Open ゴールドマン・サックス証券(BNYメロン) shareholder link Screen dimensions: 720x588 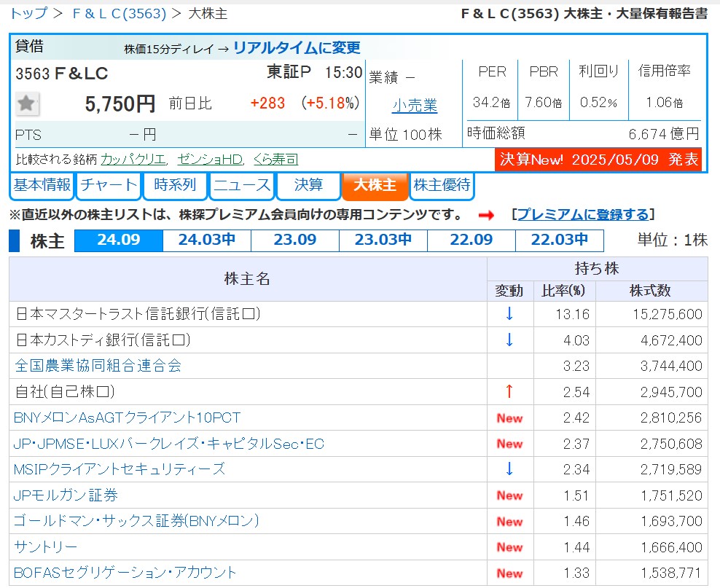click(136, 521)
